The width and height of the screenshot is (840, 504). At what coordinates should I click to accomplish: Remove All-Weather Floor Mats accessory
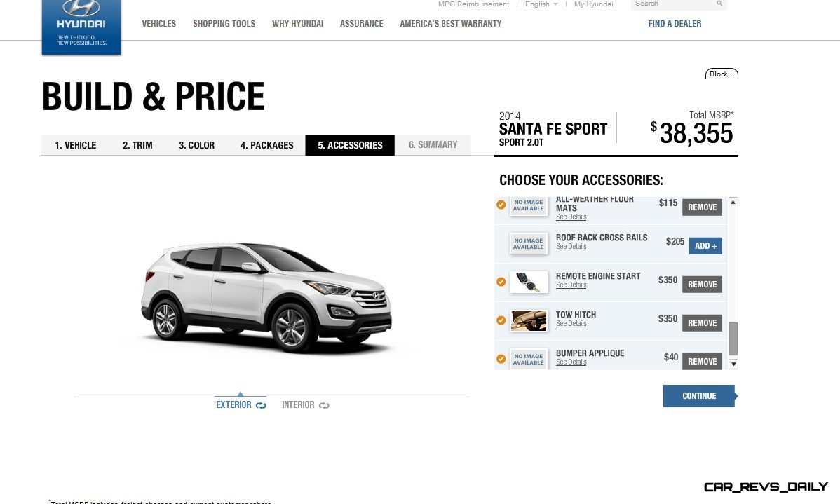[702, 207]
